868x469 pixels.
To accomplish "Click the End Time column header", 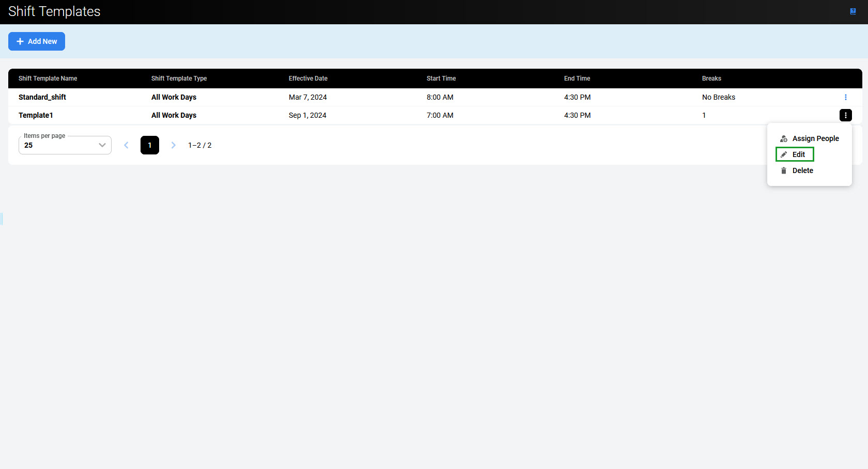I will coord(577,79).
